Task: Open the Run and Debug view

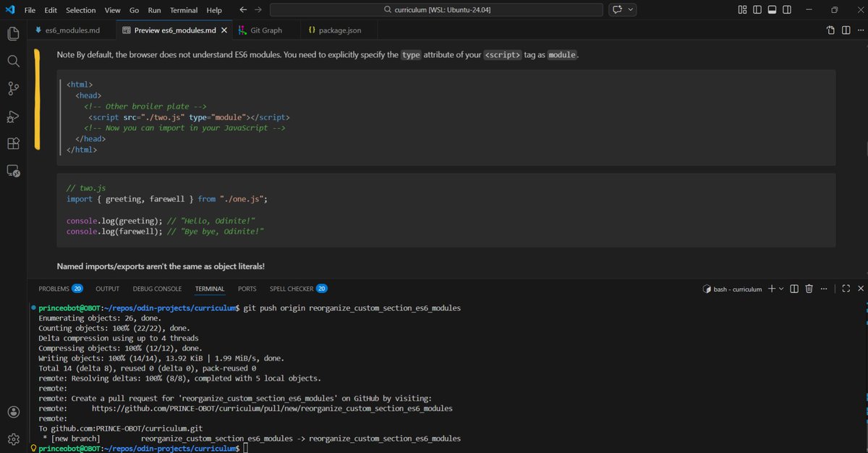Action: (x=12, y=116)
